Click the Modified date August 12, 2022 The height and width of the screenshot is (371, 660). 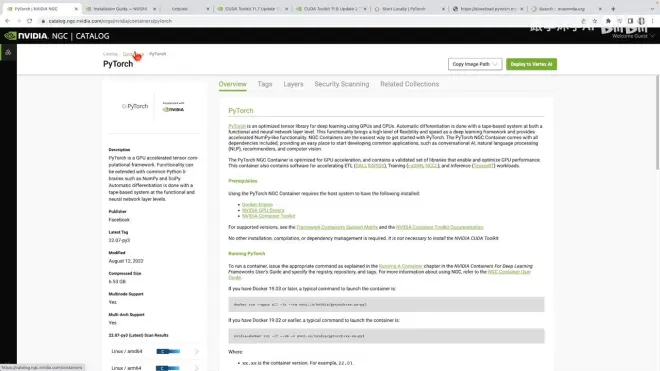126,261
